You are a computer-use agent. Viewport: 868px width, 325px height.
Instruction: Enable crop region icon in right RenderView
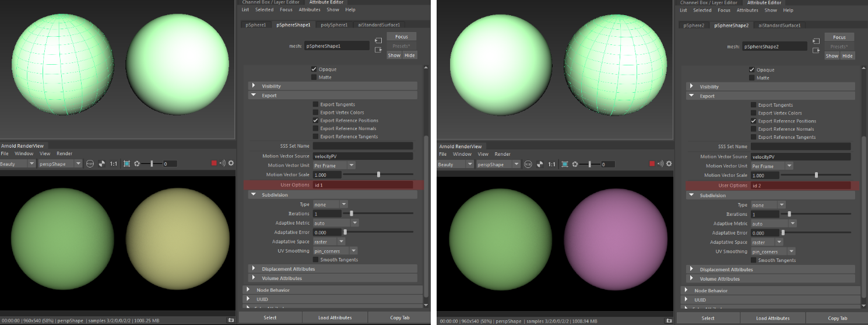pyautogui.click(x=564, y=165)
